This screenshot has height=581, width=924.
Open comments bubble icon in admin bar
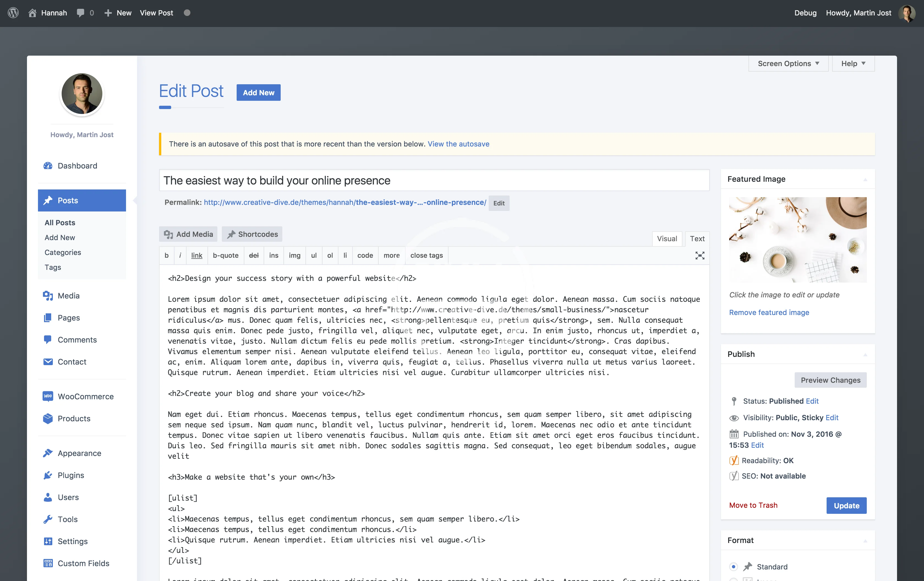point(81,13)
